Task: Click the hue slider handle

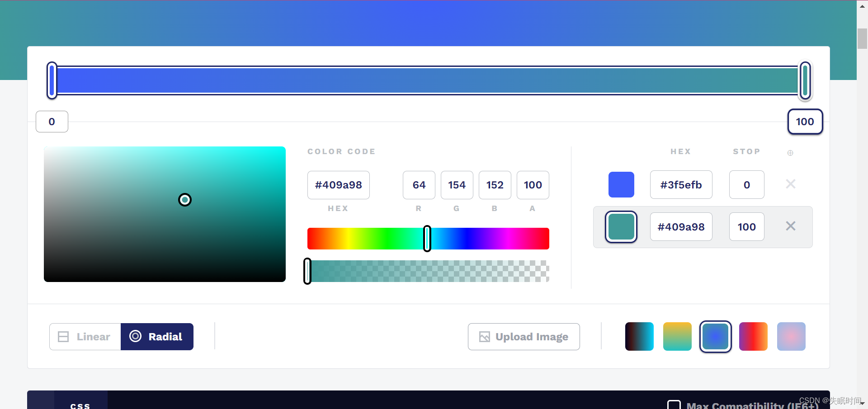Action: coord(427,239)
